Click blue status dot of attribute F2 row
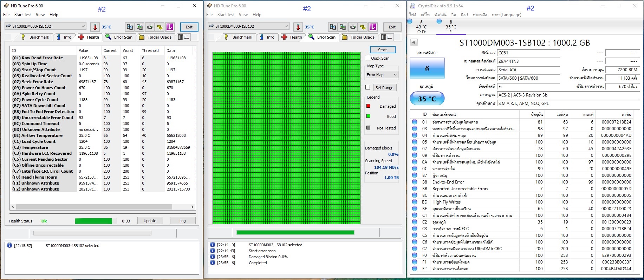The width and height of the screenshot is (644, 280). pyautogui.click(x=415, y=269)
